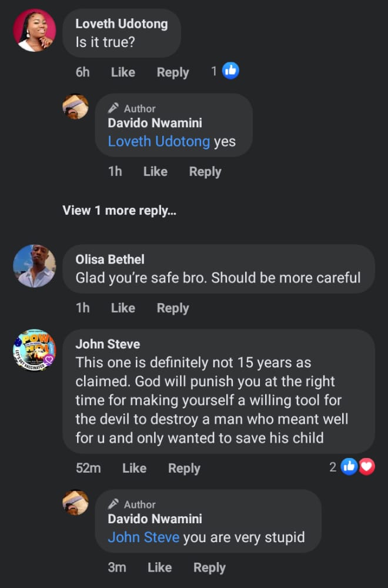Open Davido Nwamini's avatar in first reply
Screen dimensions: 388x588
(76, 107)
